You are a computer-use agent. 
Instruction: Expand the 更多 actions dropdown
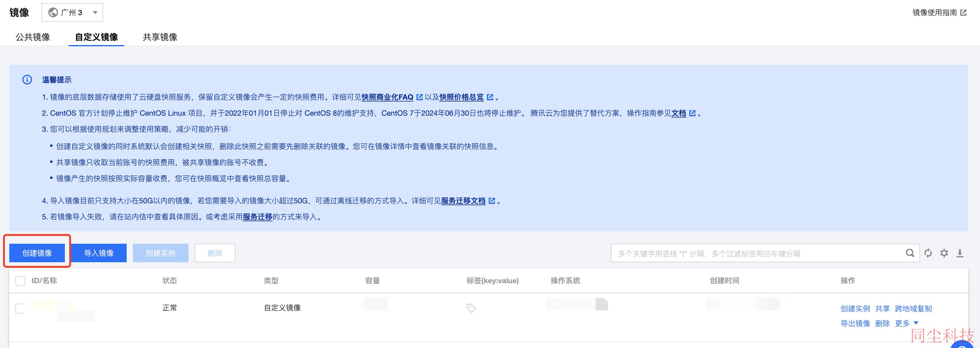click(x=906, y=324)
